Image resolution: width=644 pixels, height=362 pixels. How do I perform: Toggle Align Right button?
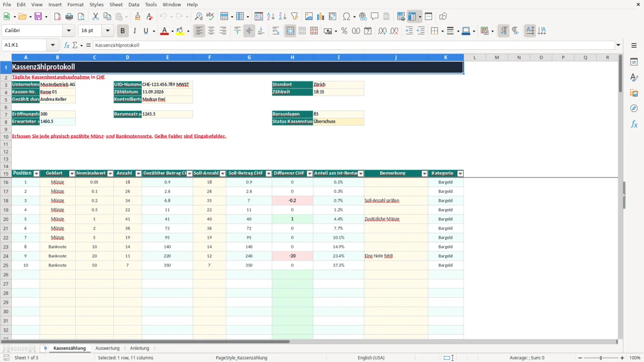click(x=223, y=31)
